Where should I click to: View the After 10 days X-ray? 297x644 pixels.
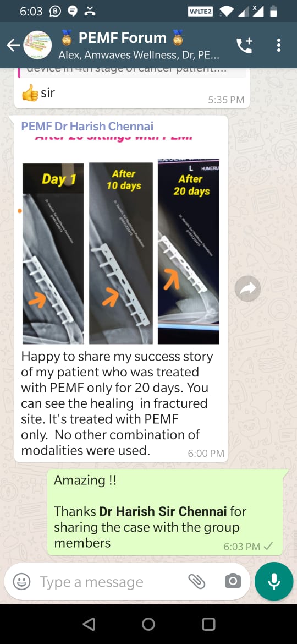click(121, 253)
